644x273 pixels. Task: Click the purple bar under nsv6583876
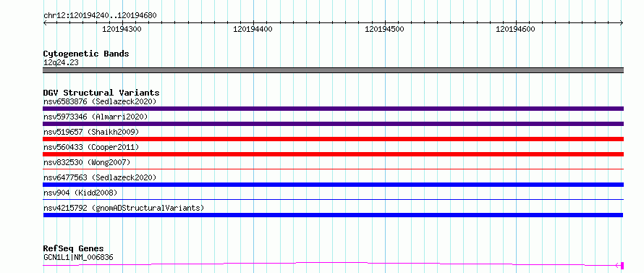pos(333,109)
